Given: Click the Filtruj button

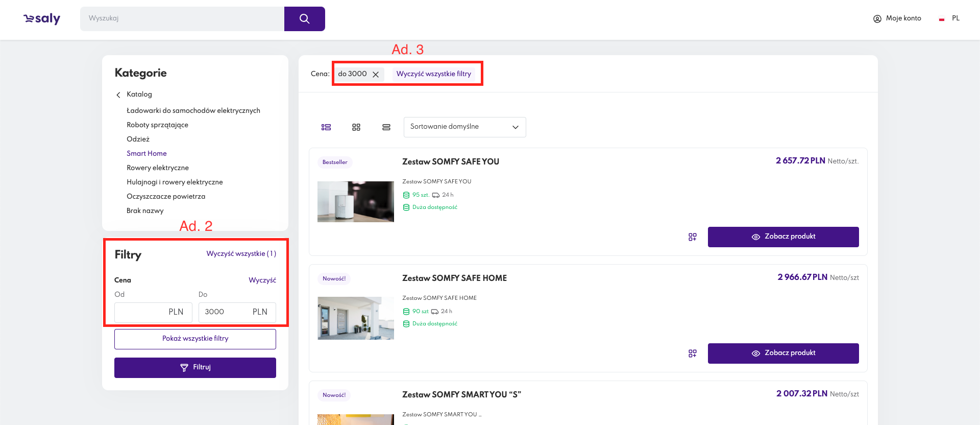Looking at the screenshot, I should [195, 368].
